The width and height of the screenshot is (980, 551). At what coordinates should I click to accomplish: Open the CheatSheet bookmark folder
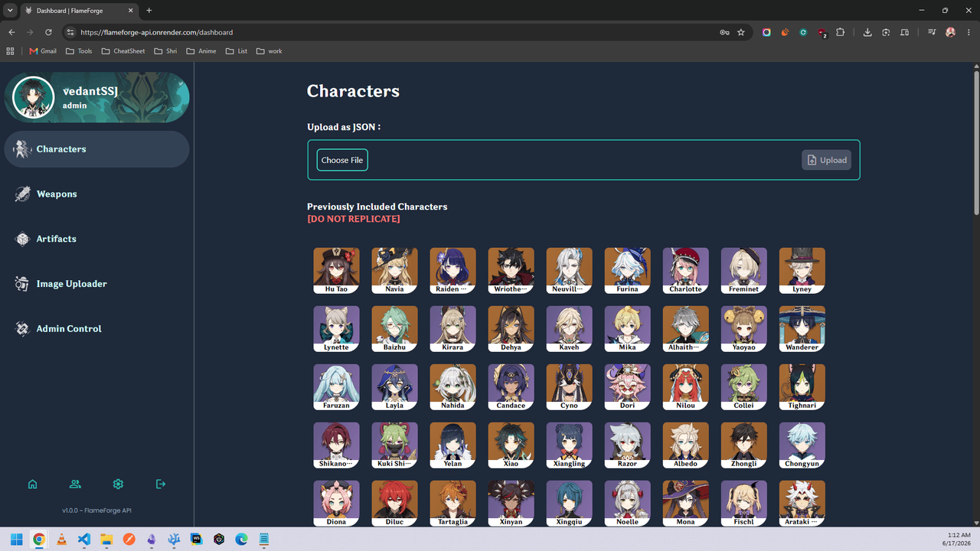[x=123, y=51]
